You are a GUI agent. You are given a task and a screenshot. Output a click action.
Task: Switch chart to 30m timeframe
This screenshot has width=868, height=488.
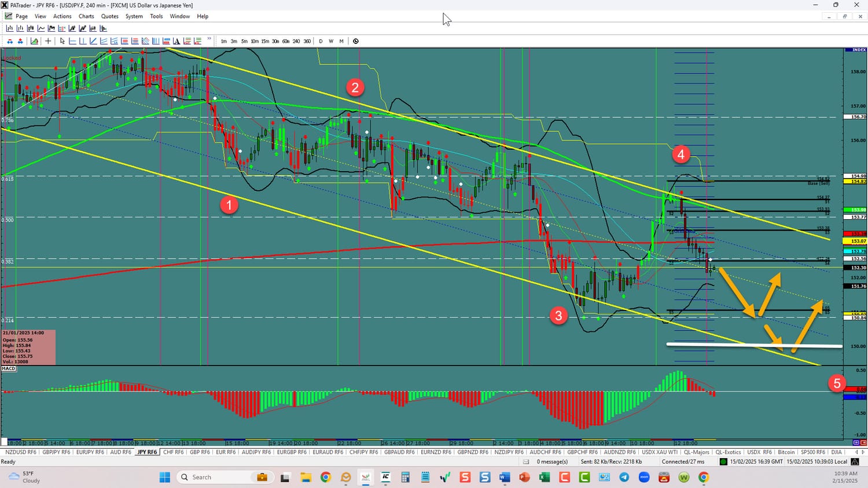click(275, 41)
